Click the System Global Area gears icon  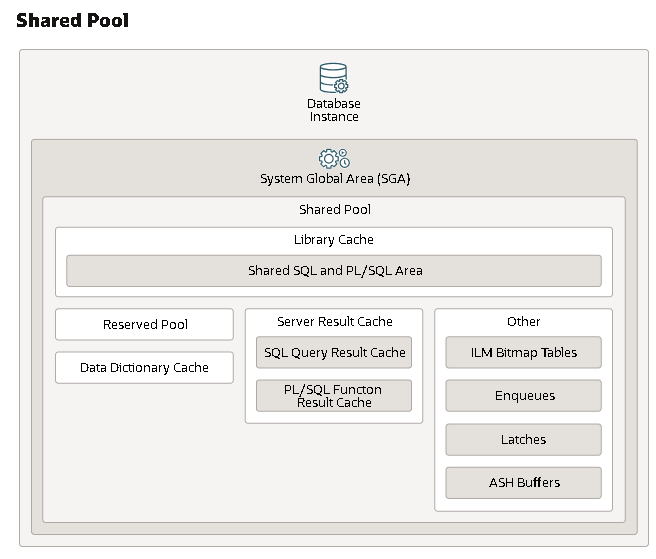333,158
